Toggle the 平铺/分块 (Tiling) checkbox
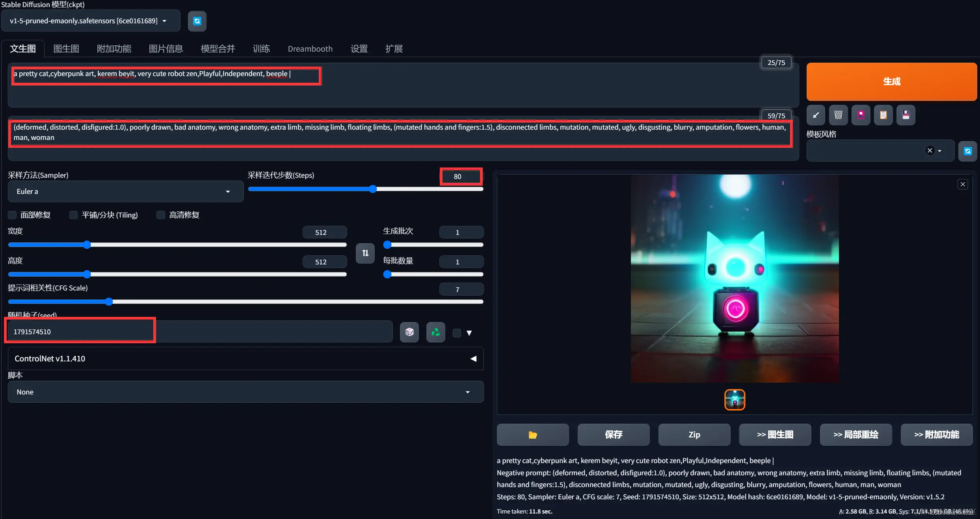 (73, 215)
